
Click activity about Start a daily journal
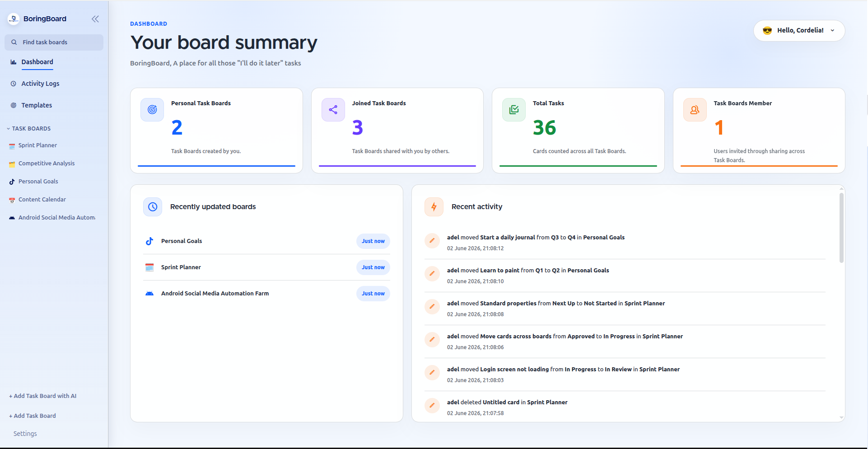coord(536,238)
